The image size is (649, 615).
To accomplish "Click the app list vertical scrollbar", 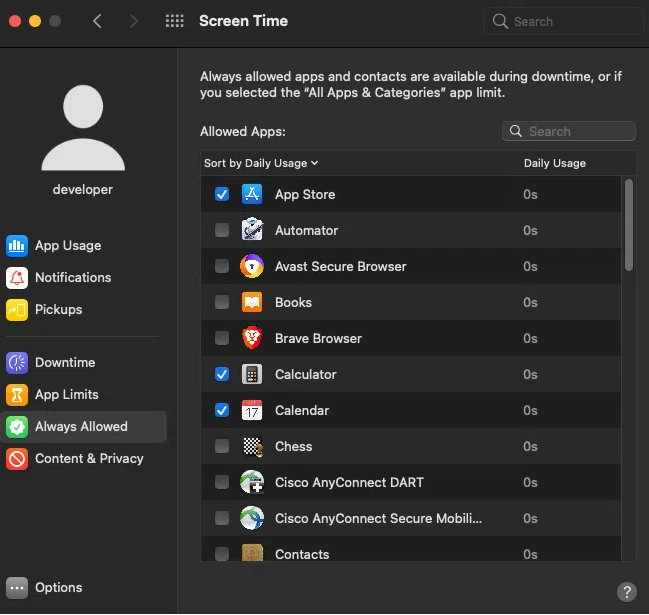I will tap(629, 225).
